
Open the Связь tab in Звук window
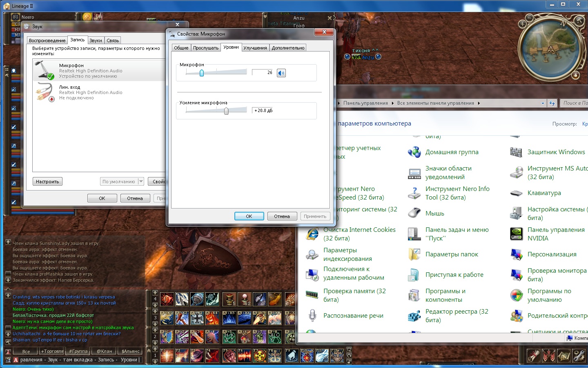click(113, 40)
